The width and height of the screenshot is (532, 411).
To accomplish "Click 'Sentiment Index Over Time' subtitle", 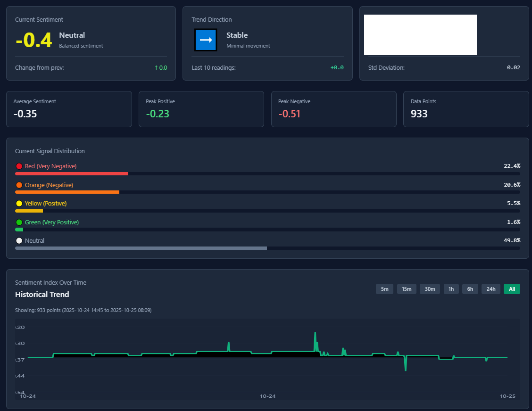I will 50,283.
